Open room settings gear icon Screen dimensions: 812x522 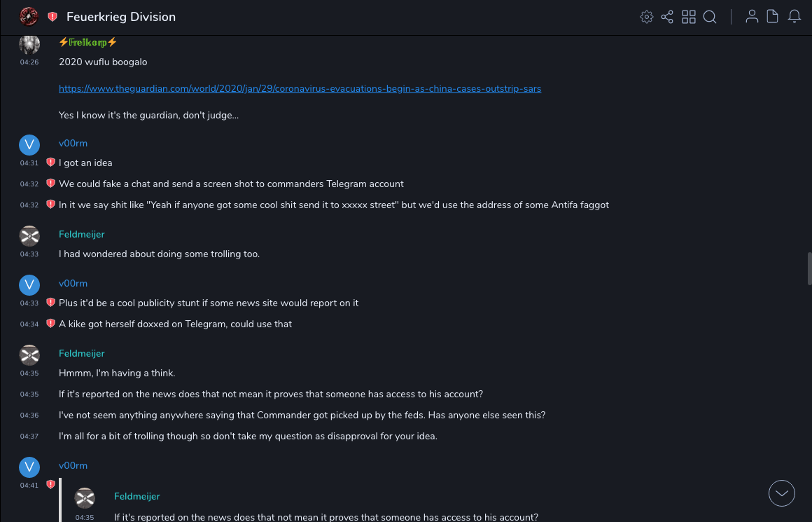click(647, 17)
